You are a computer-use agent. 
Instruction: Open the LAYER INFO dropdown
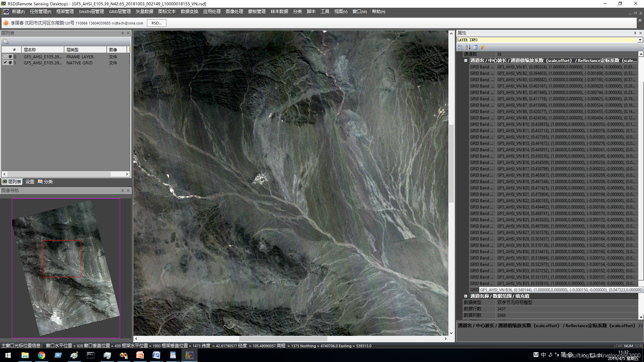click(640, 40)
